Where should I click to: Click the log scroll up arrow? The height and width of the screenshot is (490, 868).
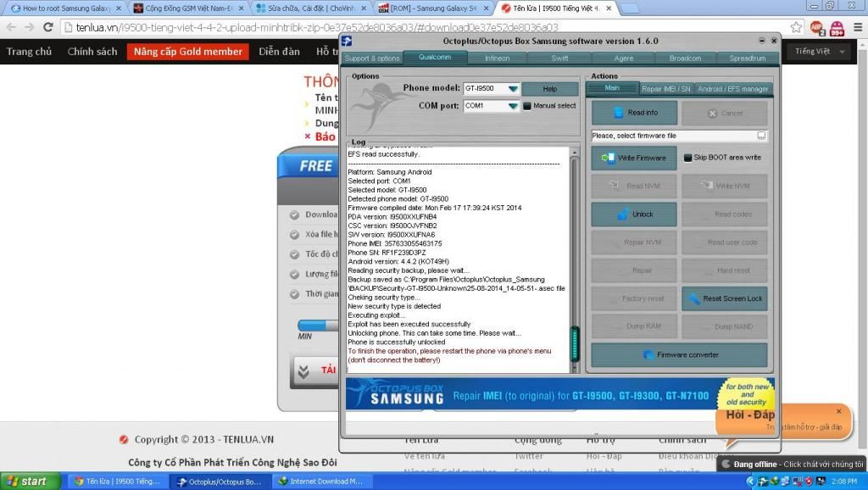[575, 152]
